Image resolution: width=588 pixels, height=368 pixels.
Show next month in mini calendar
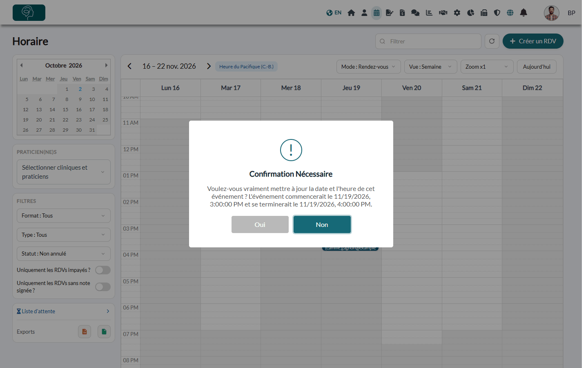106,65
